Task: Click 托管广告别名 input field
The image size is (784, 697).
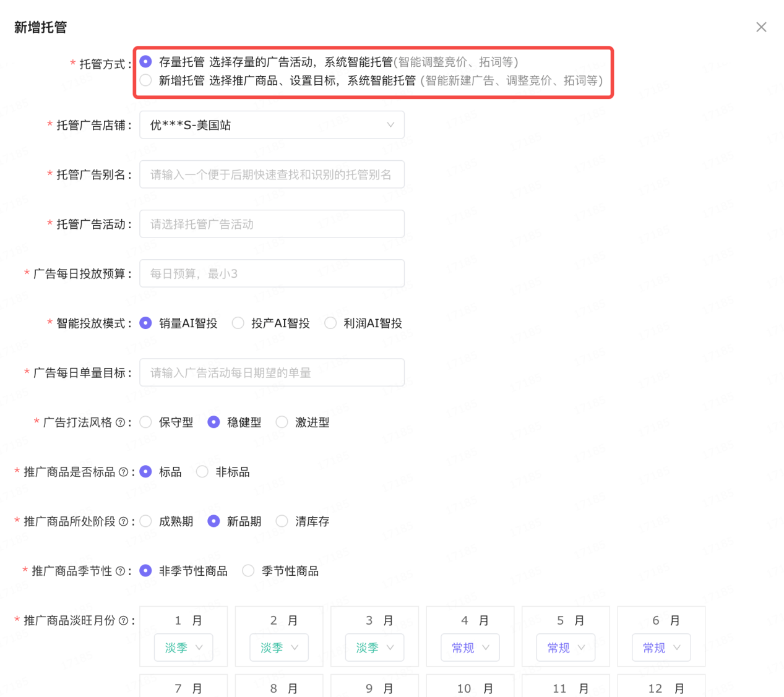Action: [x=272, y=174]
